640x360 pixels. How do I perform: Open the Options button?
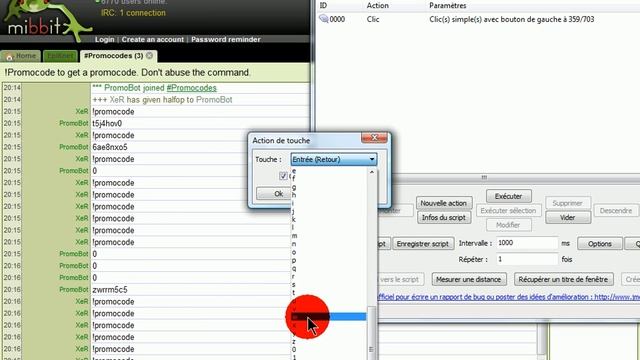point(600,244)
